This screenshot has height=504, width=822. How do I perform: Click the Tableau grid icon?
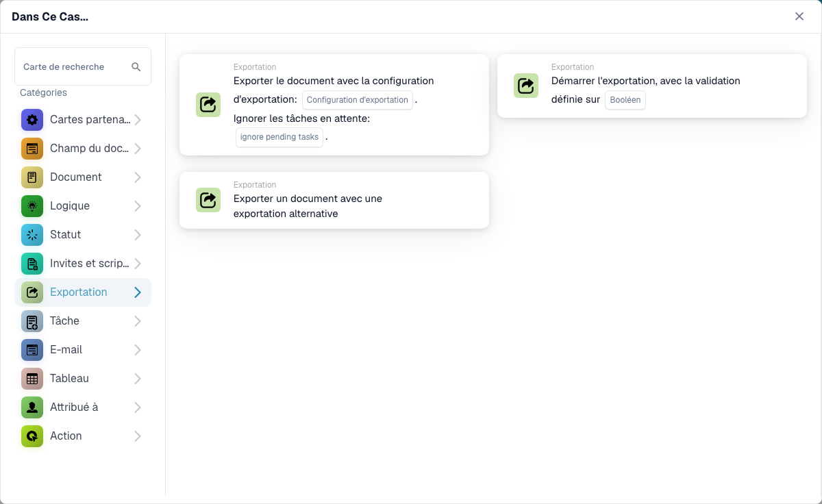point(32,379)
